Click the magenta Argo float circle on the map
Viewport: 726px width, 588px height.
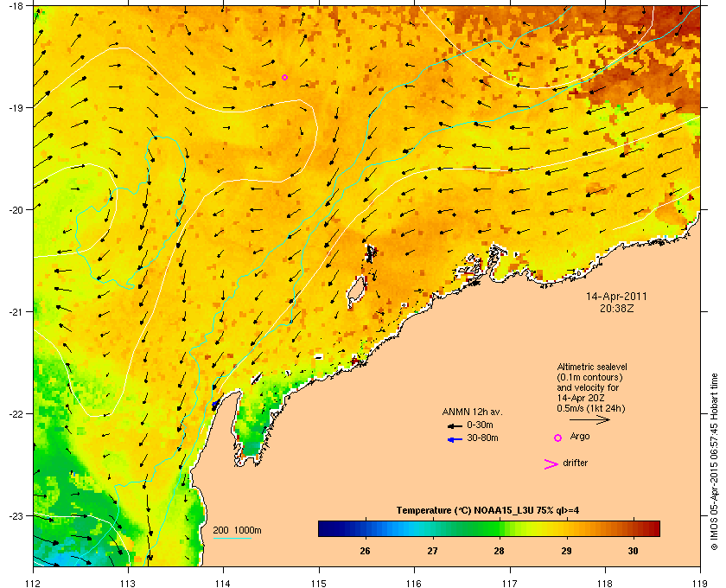pyautogui.click(x=284, y=77)
